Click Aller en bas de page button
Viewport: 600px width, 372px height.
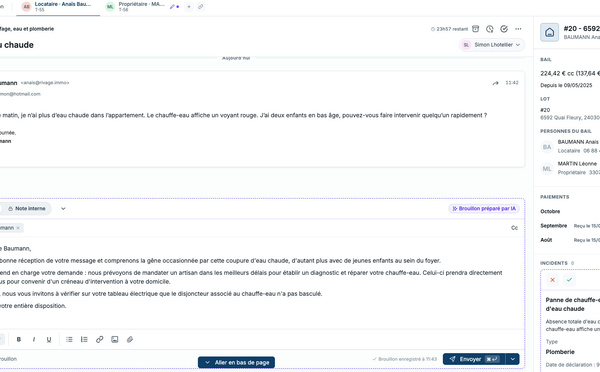point(236,362)
